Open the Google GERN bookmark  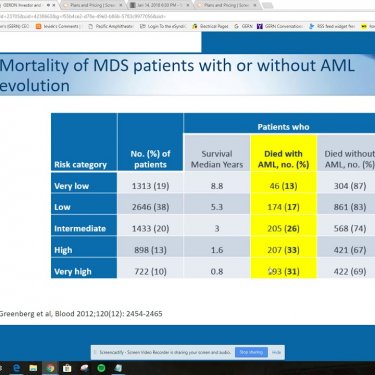point(244,26)
